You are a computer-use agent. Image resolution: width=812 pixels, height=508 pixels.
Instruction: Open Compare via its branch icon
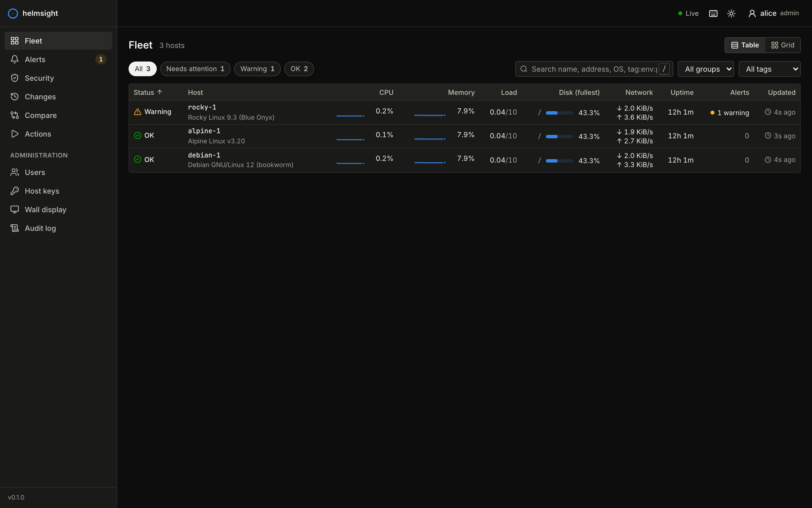14,115
